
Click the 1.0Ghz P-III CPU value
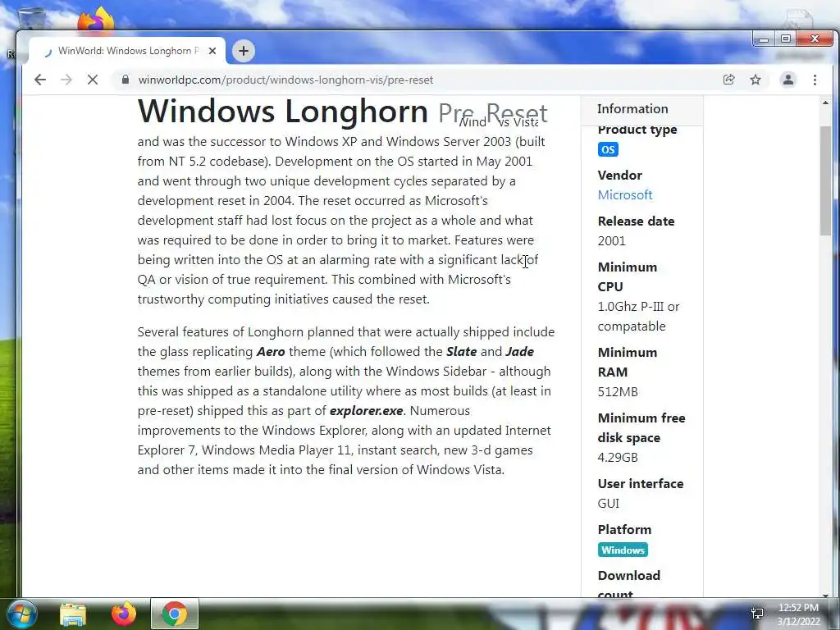coord(638,317)
